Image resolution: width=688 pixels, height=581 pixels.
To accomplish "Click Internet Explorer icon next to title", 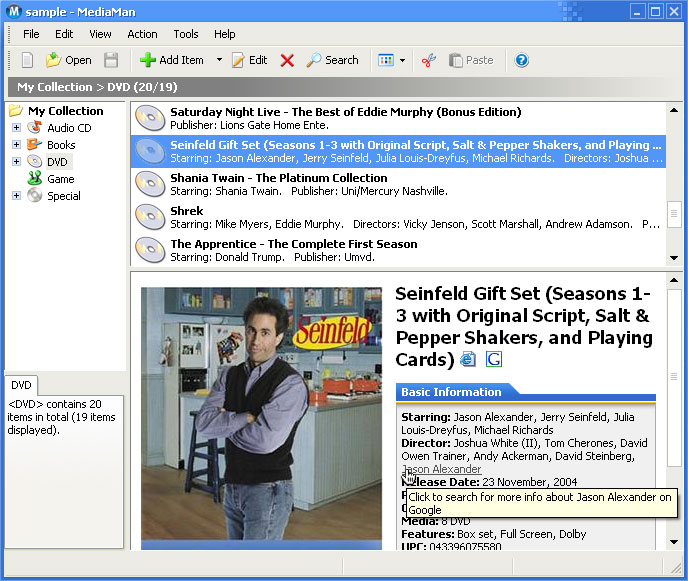I will point(468,359).
